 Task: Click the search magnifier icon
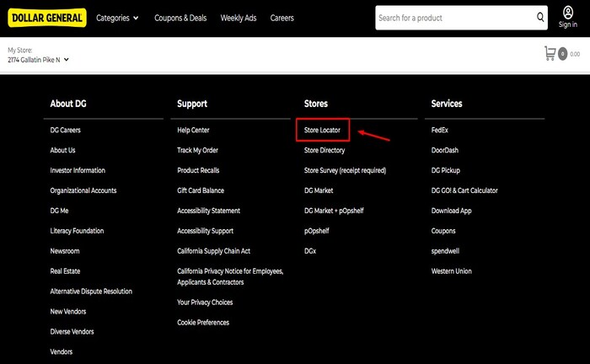click(x=540, y=17)
